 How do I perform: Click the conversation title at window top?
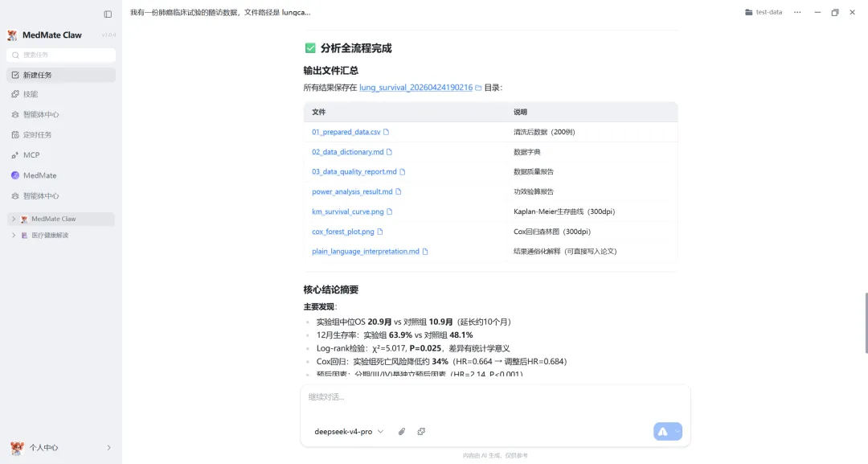pos(220,12)
